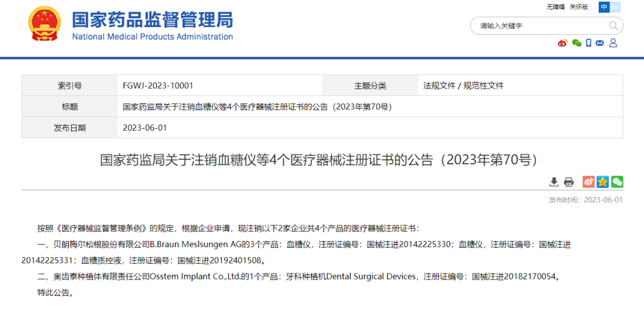Click the search magnifier icon
644x311 pixels.
pos(613,26)
